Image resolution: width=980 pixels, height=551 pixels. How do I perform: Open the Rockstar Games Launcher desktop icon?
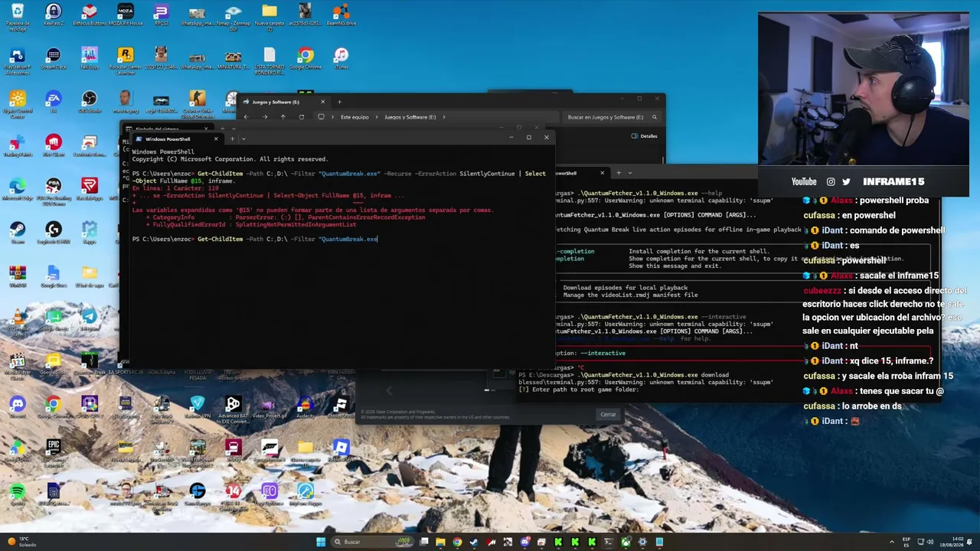pos(125,60)
